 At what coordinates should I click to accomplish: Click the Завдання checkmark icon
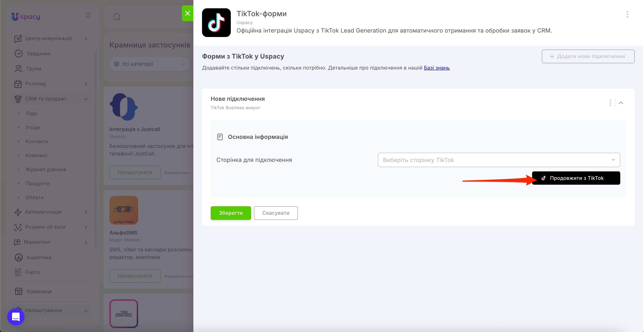click(x=19, y=54)
